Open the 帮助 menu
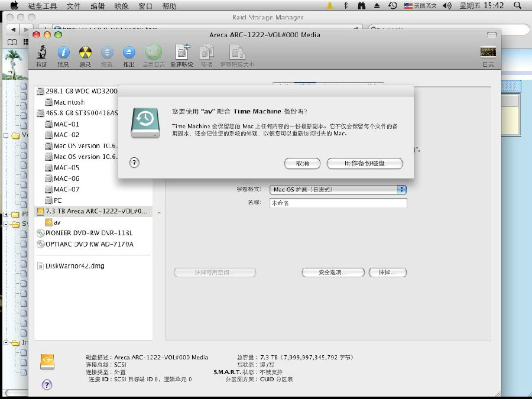 [x=169, y=6]
